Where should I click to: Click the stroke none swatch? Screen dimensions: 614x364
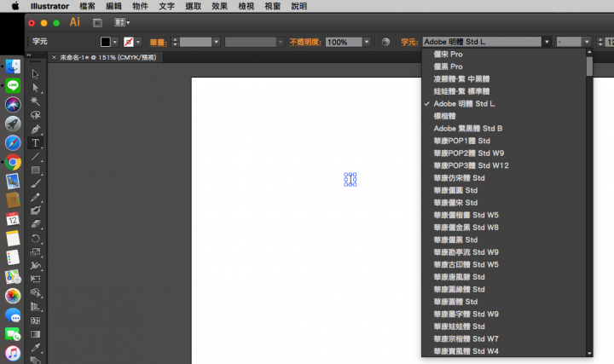coord(129,42)
